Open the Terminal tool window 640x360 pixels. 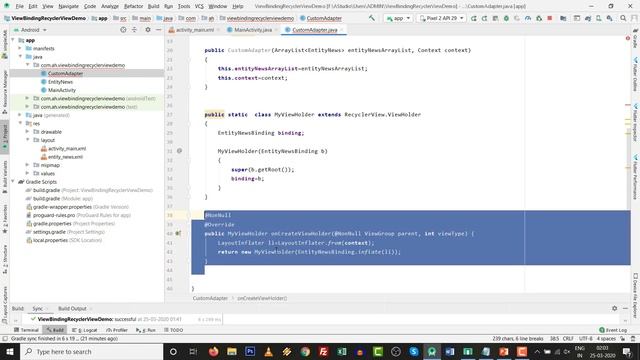point(27,330)
